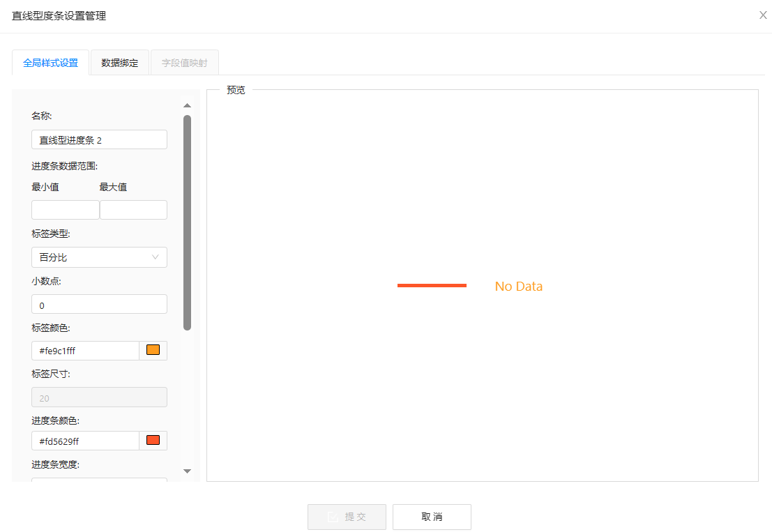
Task: Click the red progress bar in preview
Action: tap(432, 285)
